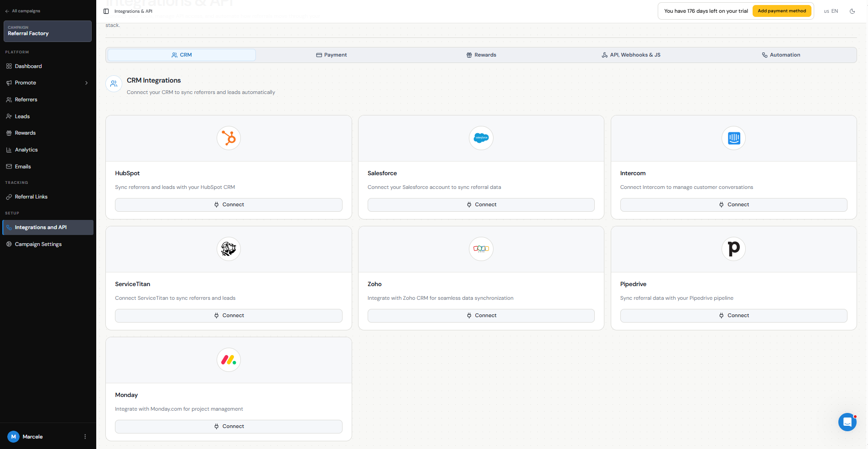Expand the Promote submenu chevron
This screenshot has width=868, height=449.
[86, 83]
